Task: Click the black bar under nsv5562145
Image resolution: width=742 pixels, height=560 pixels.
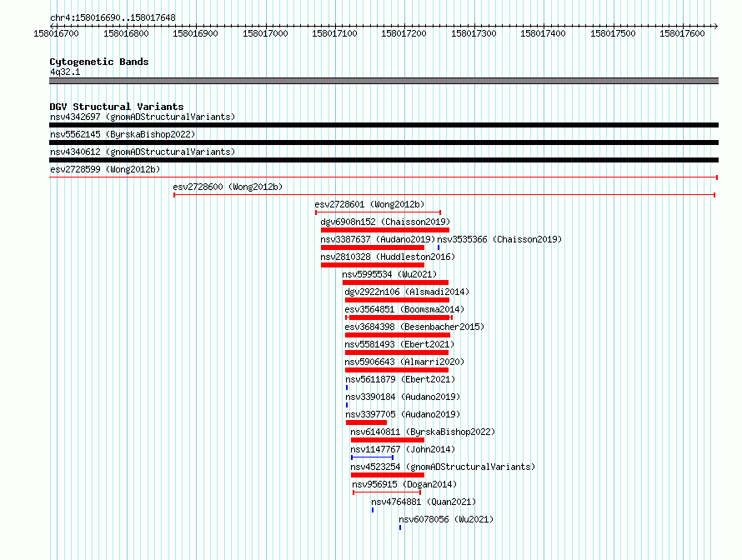Action: click(384, 142)
